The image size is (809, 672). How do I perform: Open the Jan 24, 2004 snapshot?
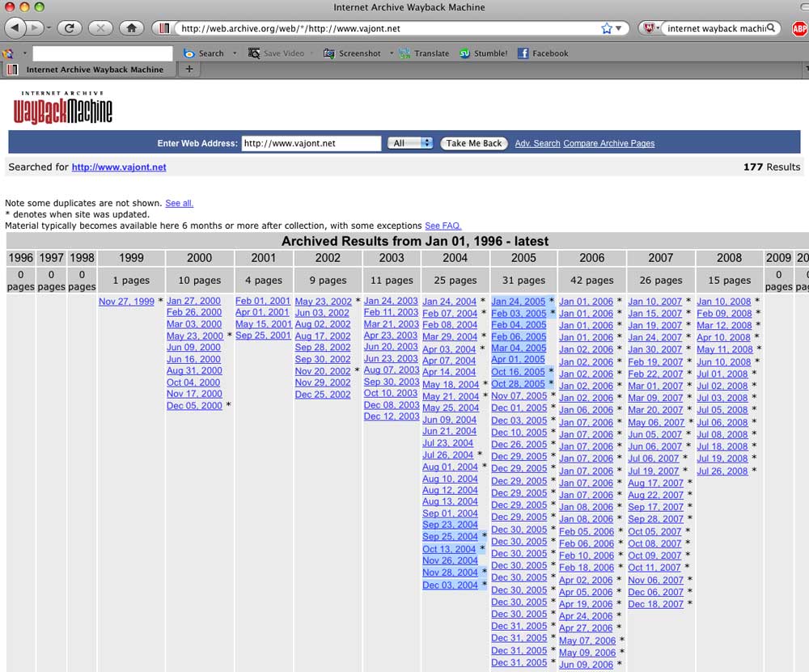[x=449, y=302]
